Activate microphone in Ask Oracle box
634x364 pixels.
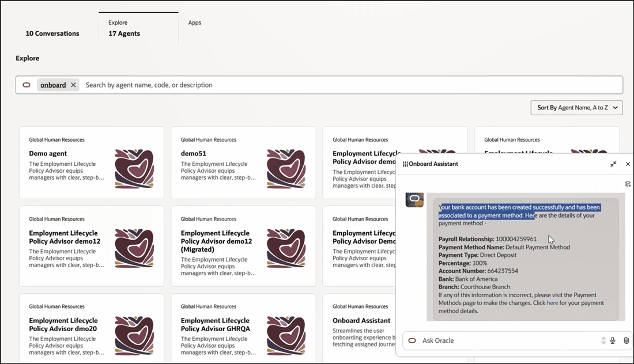coord(613,340)
